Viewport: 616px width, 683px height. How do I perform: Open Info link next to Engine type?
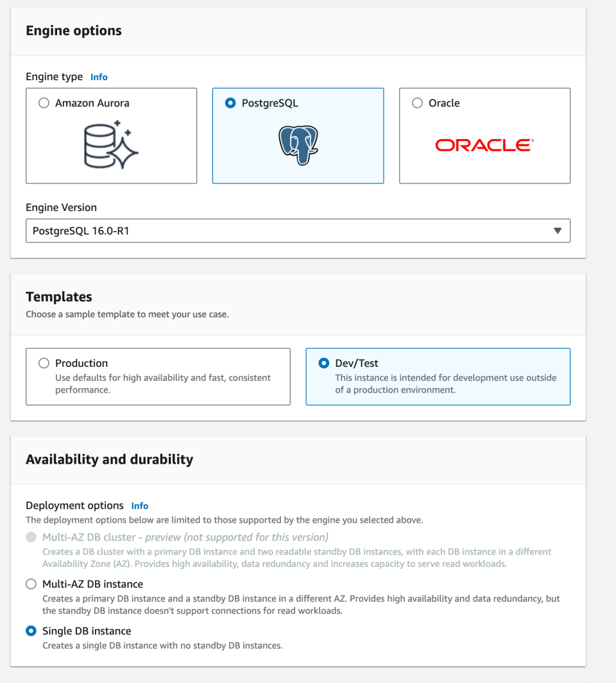tap(99, 77)
